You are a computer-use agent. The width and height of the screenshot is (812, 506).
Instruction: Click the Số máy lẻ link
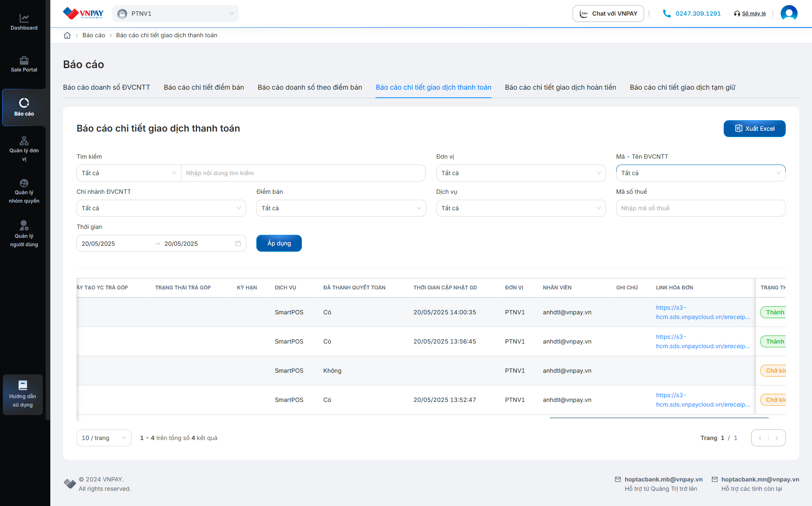[754, 14]
